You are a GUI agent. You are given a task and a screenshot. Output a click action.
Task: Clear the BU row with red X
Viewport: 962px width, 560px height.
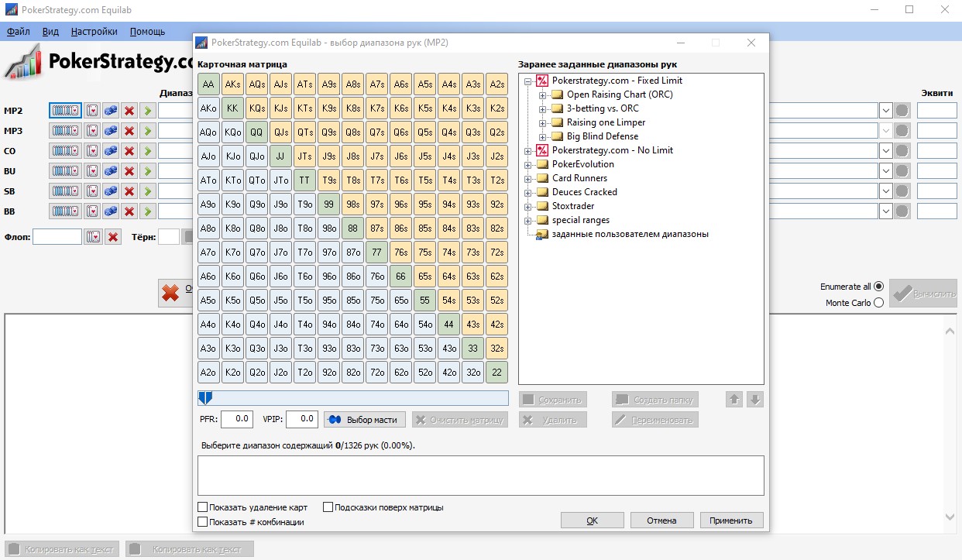point(129,170)
